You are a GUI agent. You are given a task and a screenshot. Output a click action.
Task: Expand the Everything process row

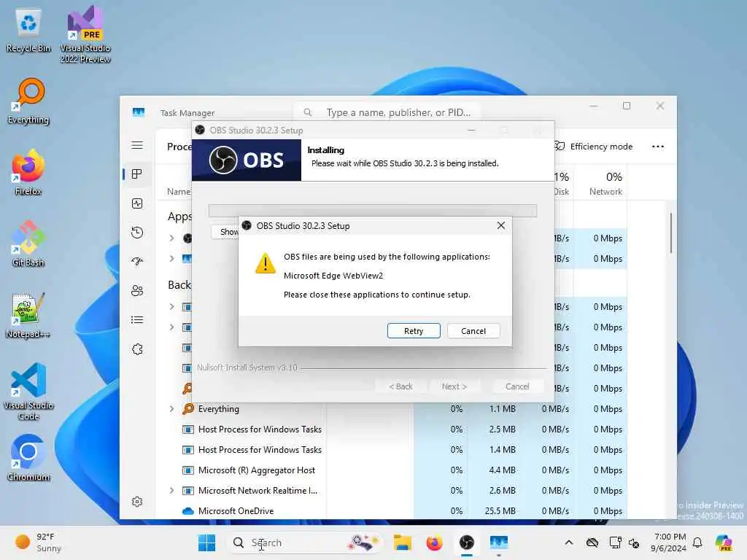coord(172,408)
